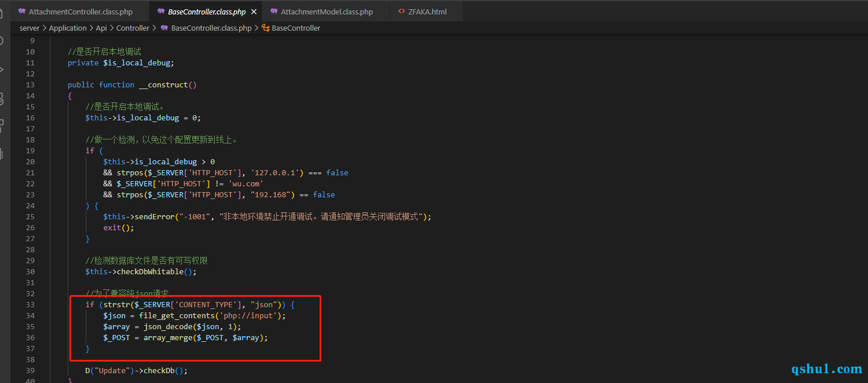This screenshot has width=868, height=383.
Task: Open the AttachmentModel.class.php tab
Action: [x=327, y=12]
